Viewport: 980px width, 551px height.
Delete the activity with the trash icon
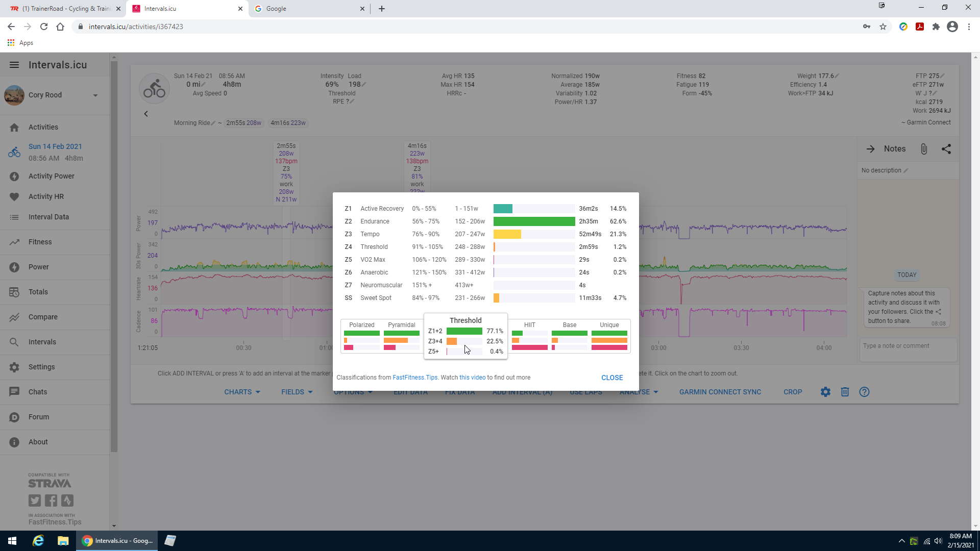[845, 392]
